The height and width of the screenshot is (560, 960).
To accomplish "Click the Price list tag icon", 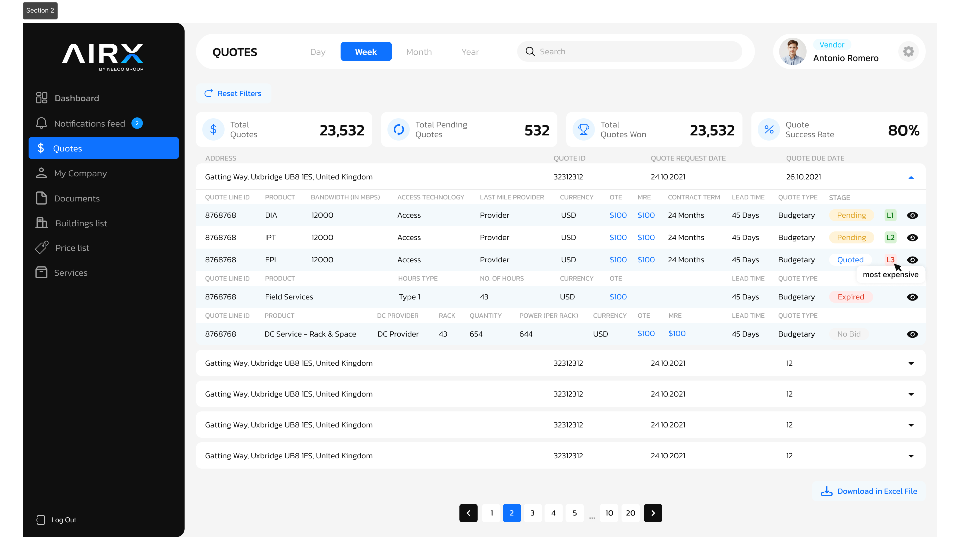I will click(41, 248).
